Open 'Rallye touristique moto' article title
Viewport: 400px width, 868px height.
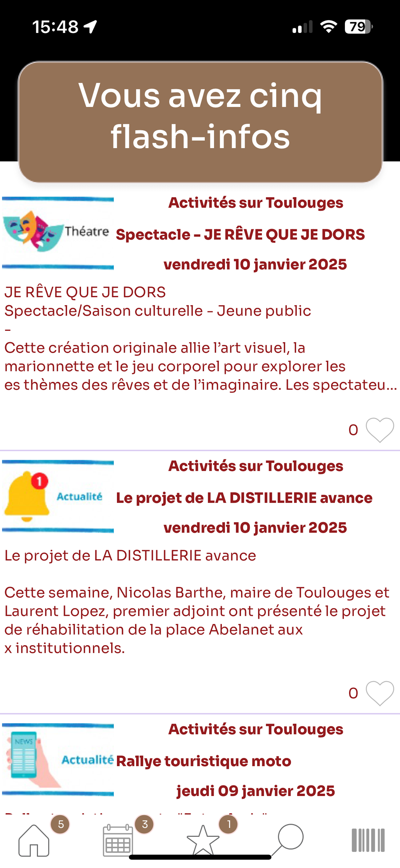[203, 761]
